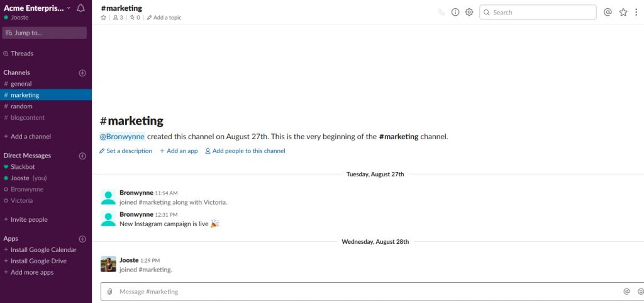Open the Acme Enterprises workspace menu
The image size is (644, 303).
(x=37, y=8)
